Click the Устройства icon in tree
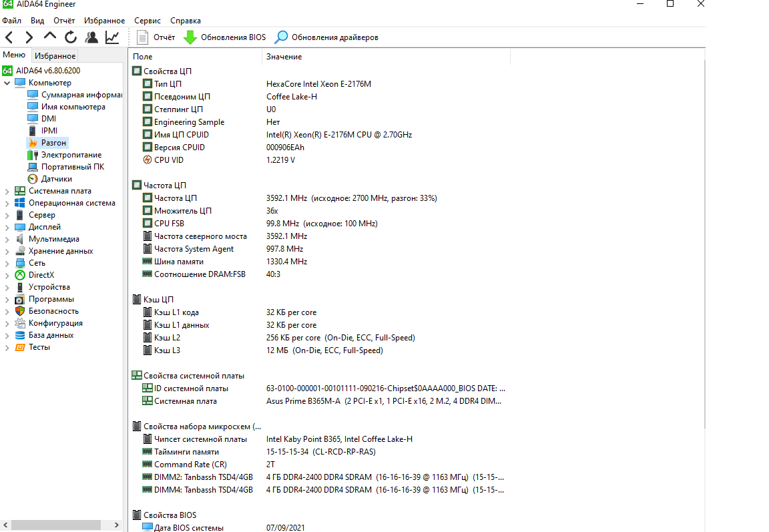Image resolution: width=769 pixels, height=532 pixels. tap(20, 287)
